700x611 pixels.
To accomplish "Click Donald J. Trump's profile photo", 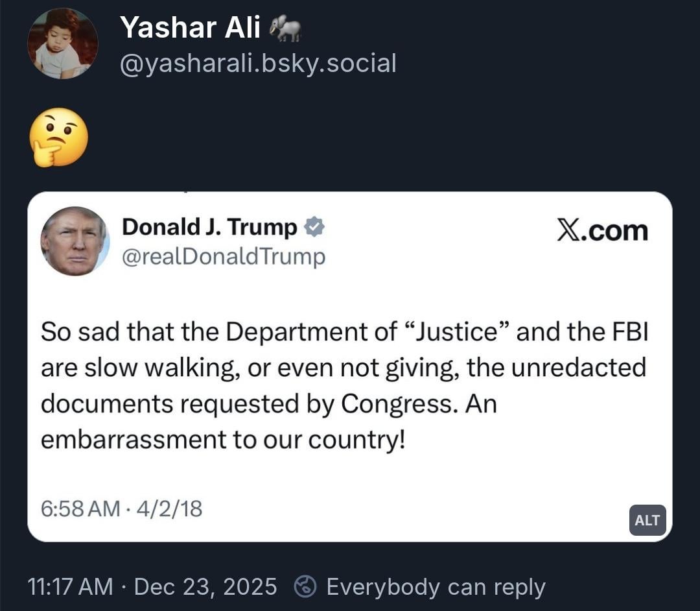I will [x=75, y=241].
